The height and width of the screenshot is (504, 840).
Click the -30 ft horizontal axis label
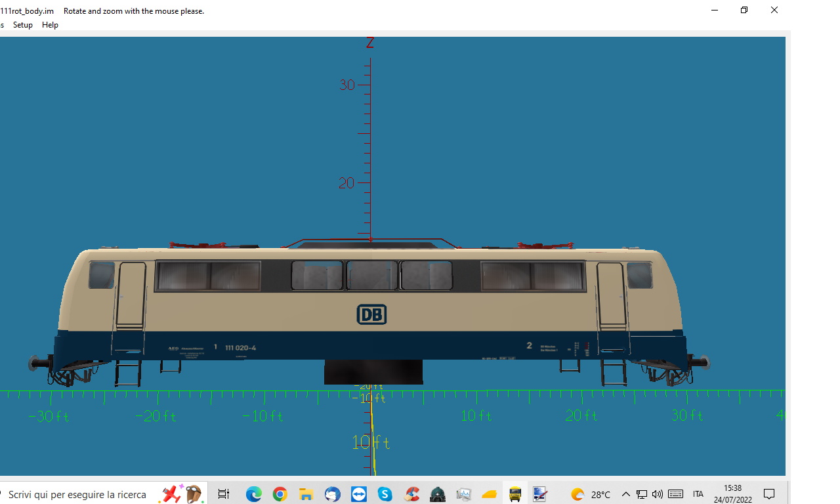(48, 416)
